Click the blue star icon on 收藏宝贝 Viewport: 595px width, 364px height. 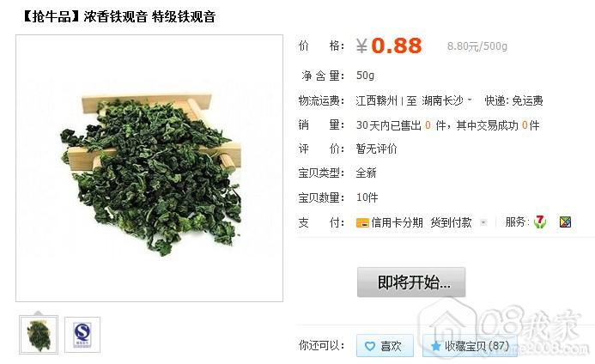pos(435,346)
